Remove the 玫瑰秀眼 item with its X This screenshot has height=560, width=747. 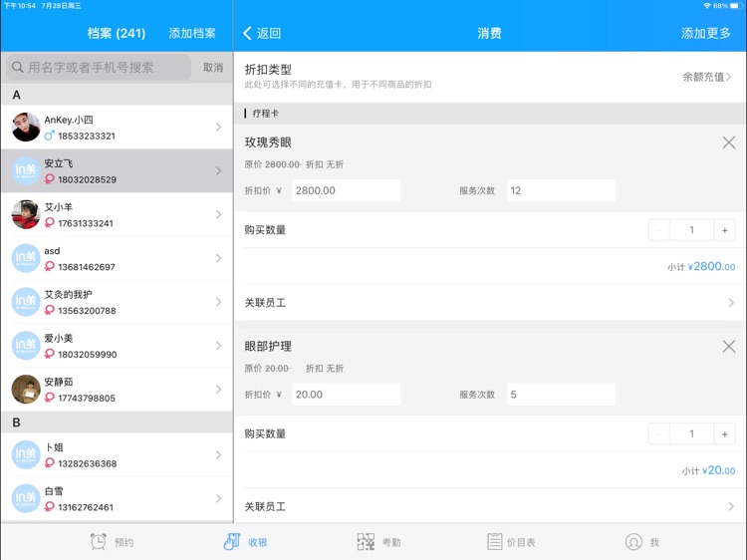tap(728, 142)
